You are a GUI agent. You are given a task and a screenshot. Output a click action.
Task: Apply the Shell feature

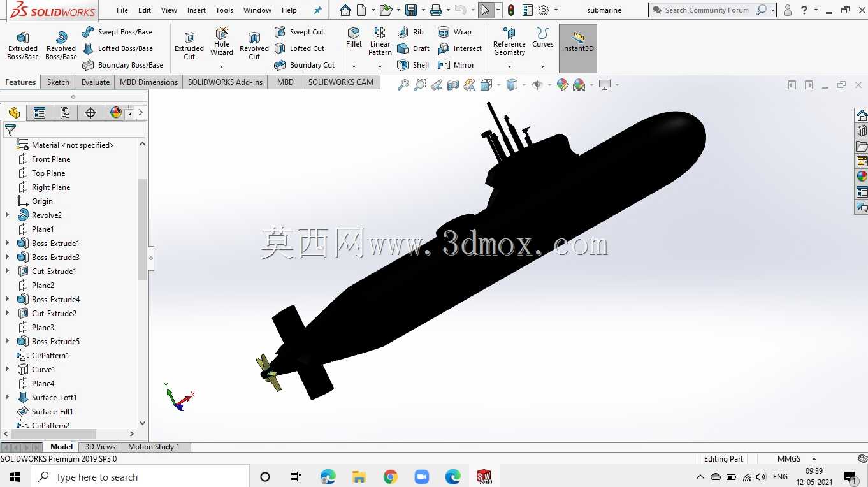[413, 65]
